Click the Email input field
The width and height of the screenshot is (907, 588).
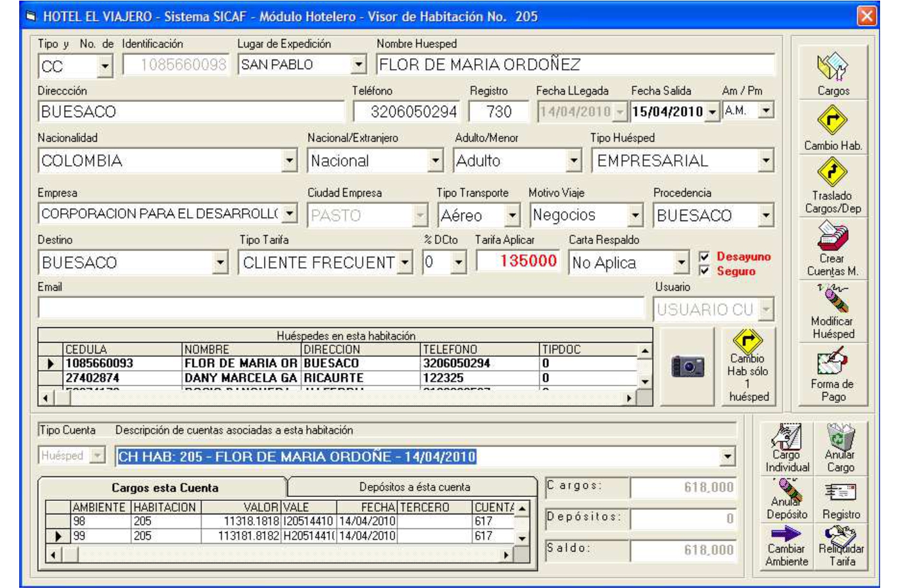coord(340,309)
